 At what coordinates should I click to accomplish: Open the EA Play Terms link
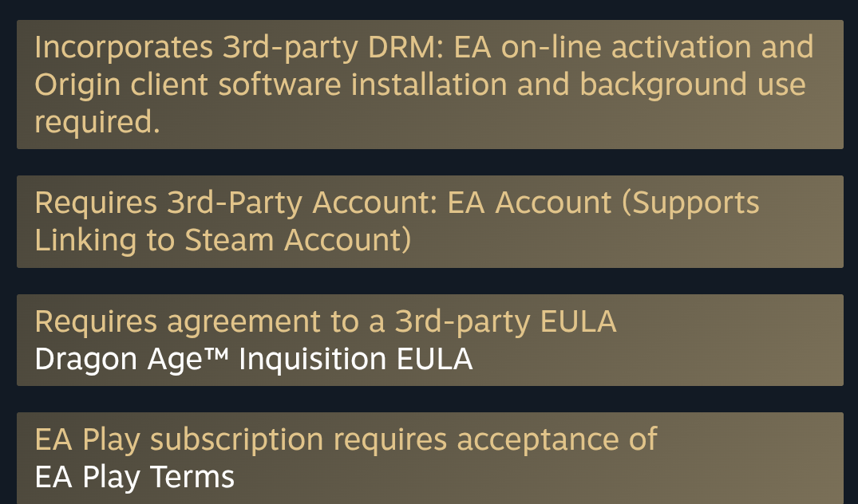pos(134,478)
